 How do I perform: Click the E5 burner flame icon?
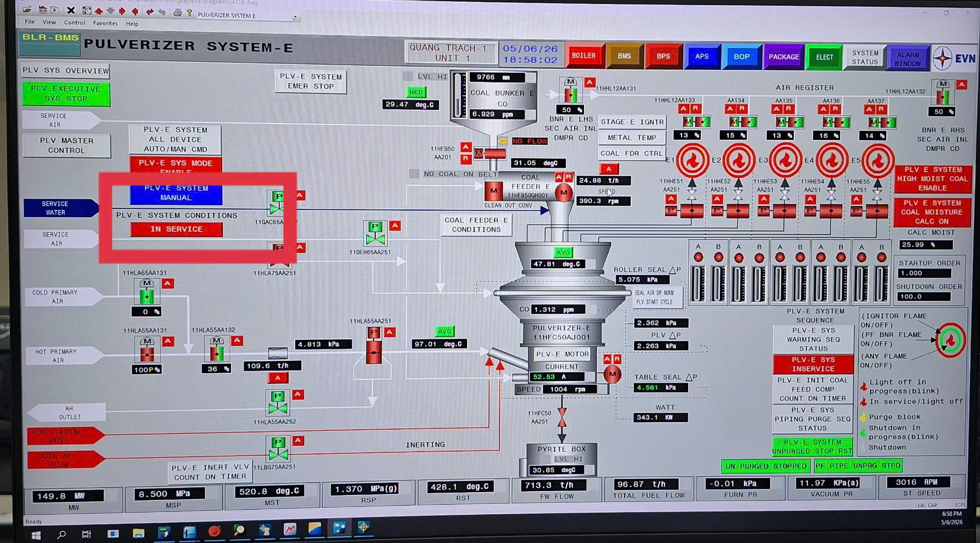click(878, 161)
